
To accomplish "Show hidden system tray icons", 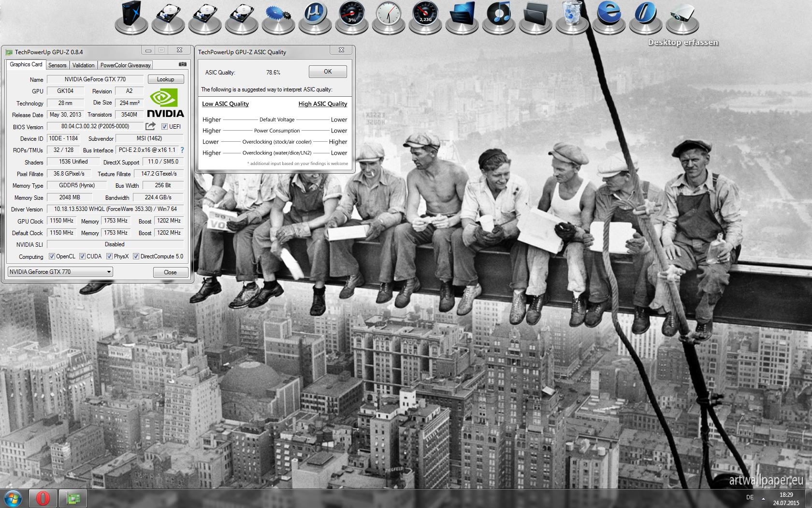I will coord(764,498).
